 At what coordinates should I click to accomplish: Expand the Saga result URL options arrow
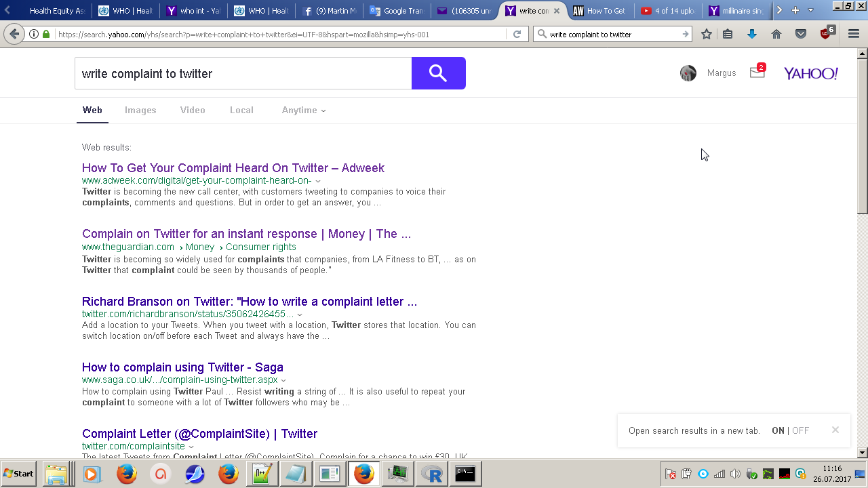283,380
